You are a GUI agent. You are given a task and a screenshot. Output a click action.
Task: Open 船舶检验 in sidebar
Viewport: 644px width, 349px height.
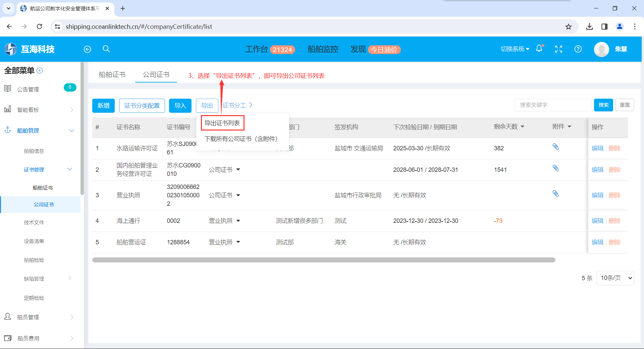point(34,260)
